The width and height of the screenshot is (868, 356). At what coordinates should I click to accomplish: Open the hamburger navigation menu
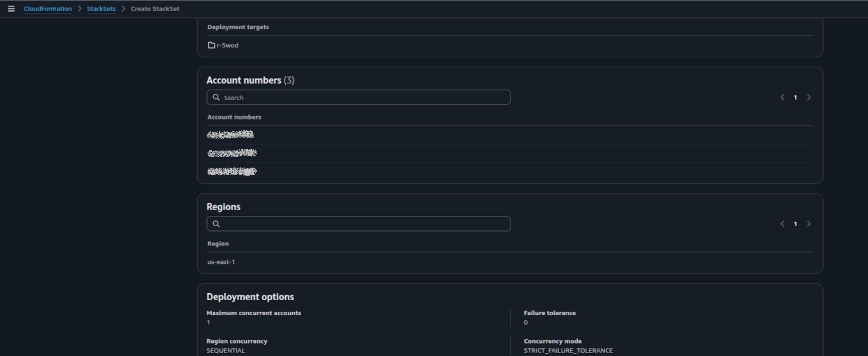pos(11,8)
